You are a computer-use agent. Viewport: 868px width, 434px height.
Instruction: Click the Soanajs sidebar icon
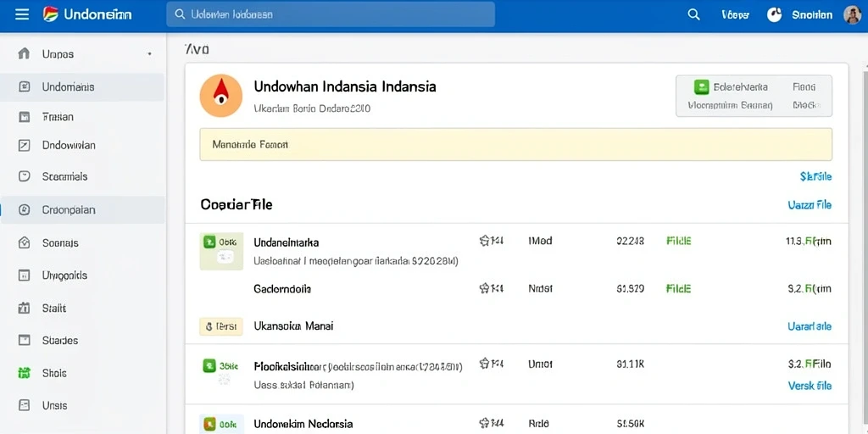point(24,242)
